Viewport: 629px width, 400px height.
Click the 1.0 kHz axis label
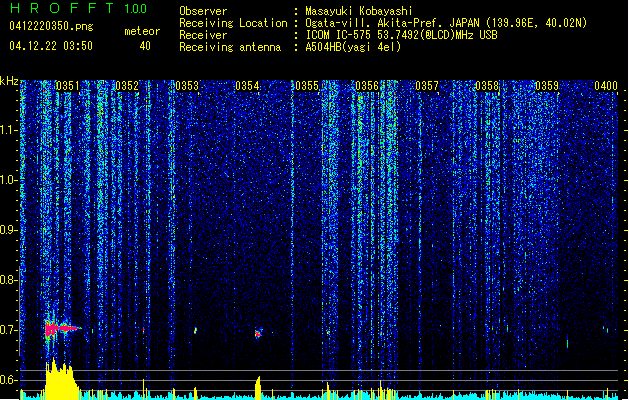(x=8, y=180)
